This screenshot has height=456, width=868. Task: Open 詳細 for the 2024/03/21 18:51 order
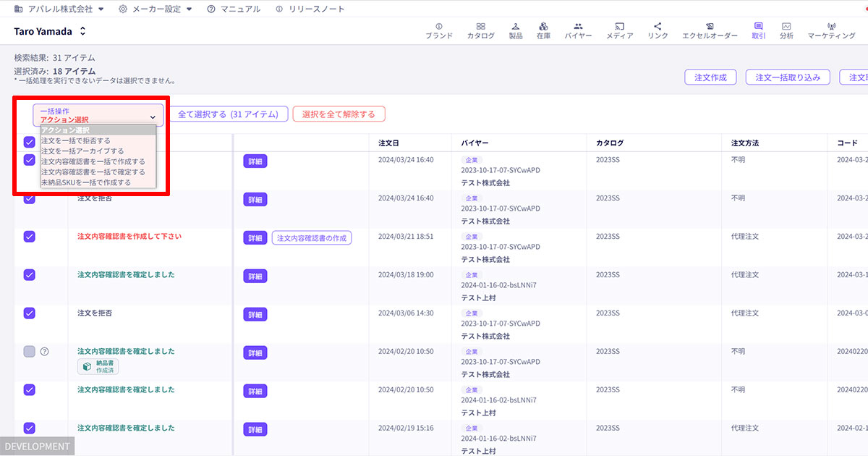[255, 238]
